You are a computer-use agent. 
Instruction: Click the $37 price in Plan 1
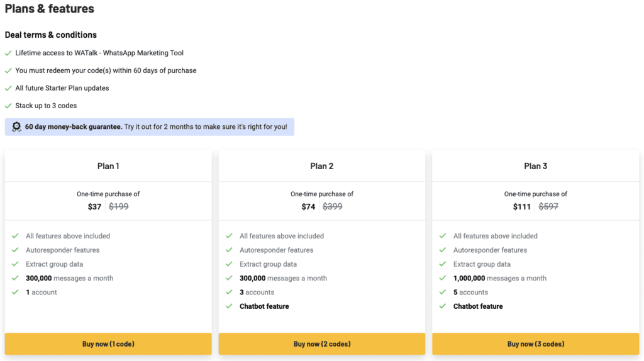coord(94,206)
